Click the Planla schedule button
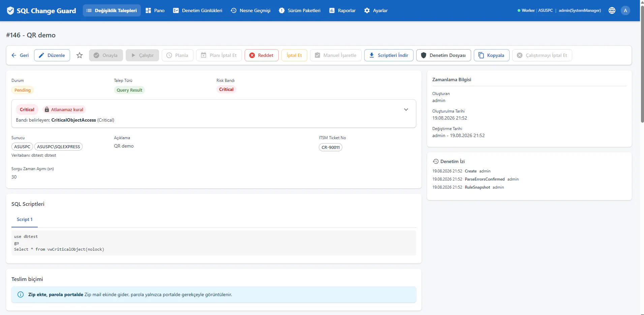 pyautogui.click(x=178, y=55)
